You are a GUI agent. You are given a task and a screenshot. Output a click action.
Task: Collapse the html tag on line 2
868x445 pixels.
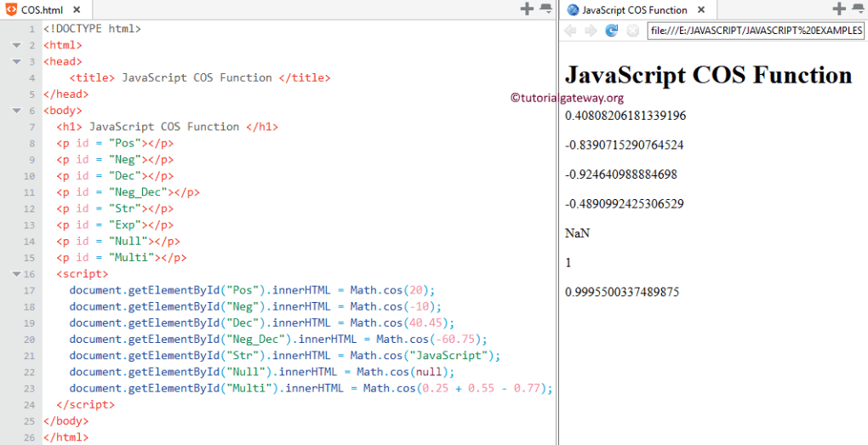pyautogui.click(x=16, y=45)
